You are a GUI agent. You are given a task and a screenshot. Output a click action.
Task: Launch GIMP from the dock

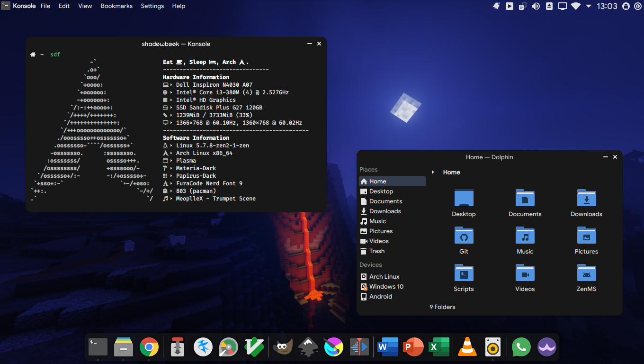point(283,347)
